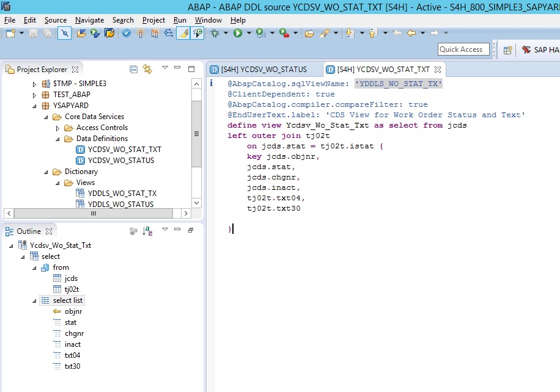Click the run-and-open toolbar icon after Open Object
This screenshot has height=392, width=560.
[95, 33]
